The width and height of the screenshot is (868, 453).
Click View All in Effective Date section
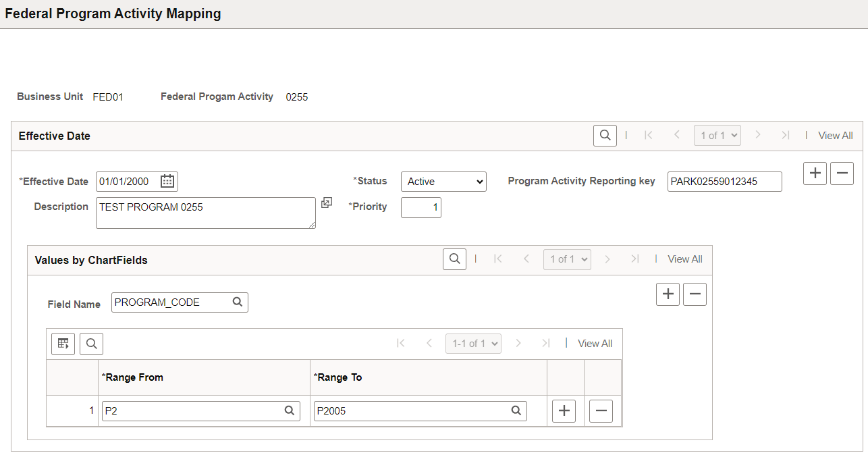(835, 135)
